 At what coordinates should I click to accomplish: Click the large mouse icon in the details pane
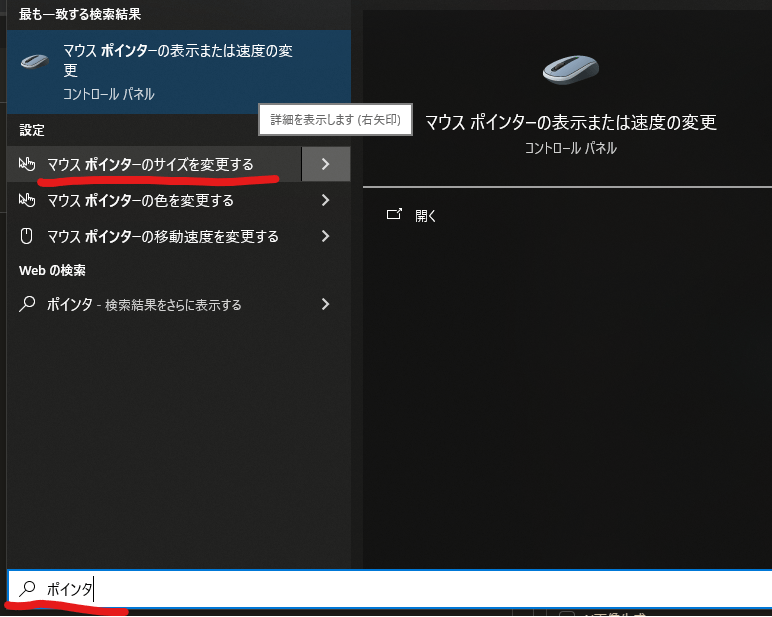tap(570, 70)
